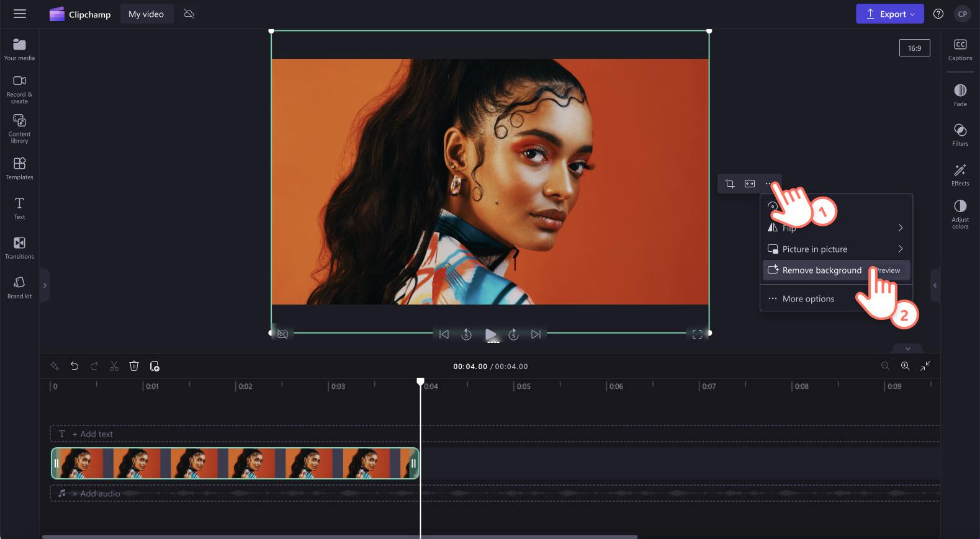This screenshot has height=539, width=980.
Task: Expand the left sidebar panel arrow
Action: 45,285
